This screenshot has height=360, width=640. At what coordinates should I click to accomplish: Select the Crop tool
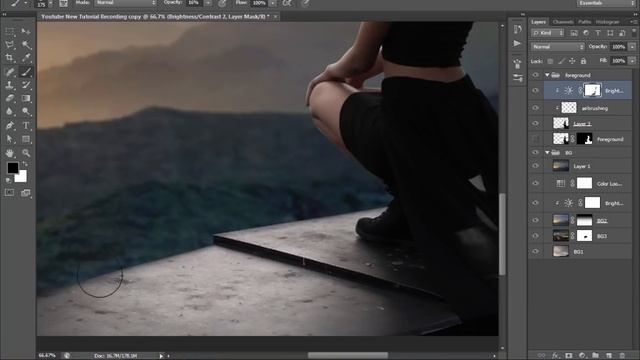(10, 58)
